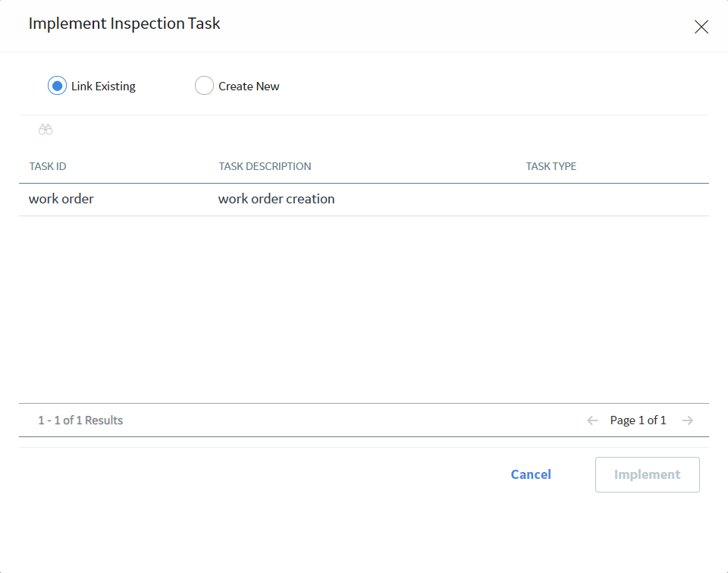Select the 'work order' task ID cell

point(61,199)
